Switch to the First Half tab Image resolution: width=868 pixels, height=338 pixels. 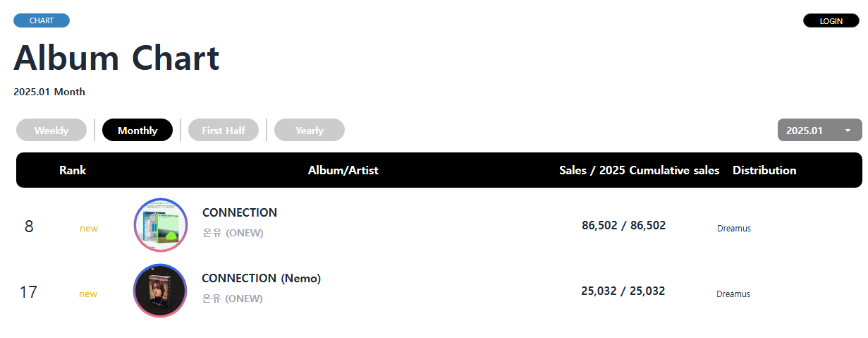pos(224,131)
